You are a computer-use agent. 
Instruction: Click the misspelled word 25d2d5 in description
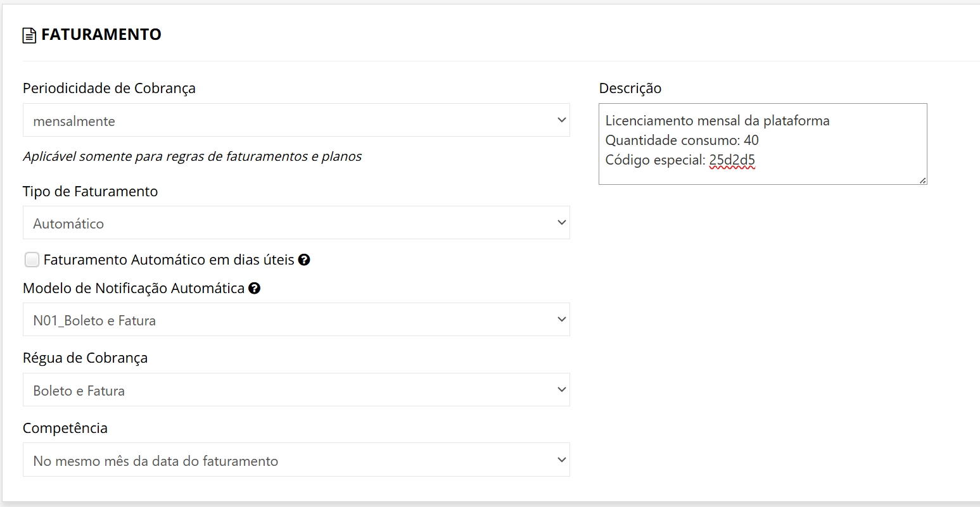tap(732, 160)
